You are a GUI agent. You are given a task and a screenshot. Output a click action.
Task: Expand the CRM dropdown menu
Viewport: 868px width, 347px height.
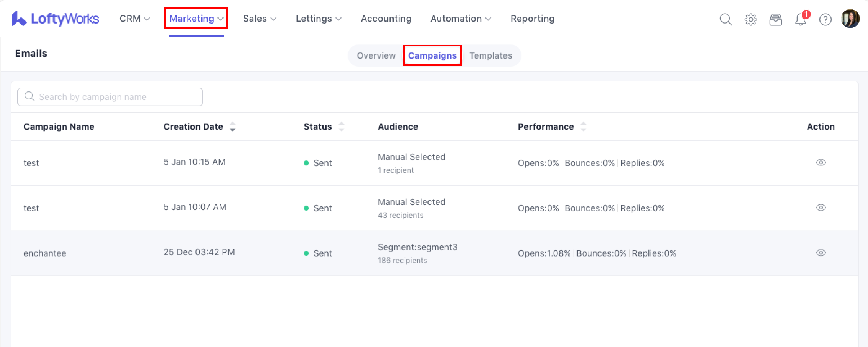[x=134, y=19]
